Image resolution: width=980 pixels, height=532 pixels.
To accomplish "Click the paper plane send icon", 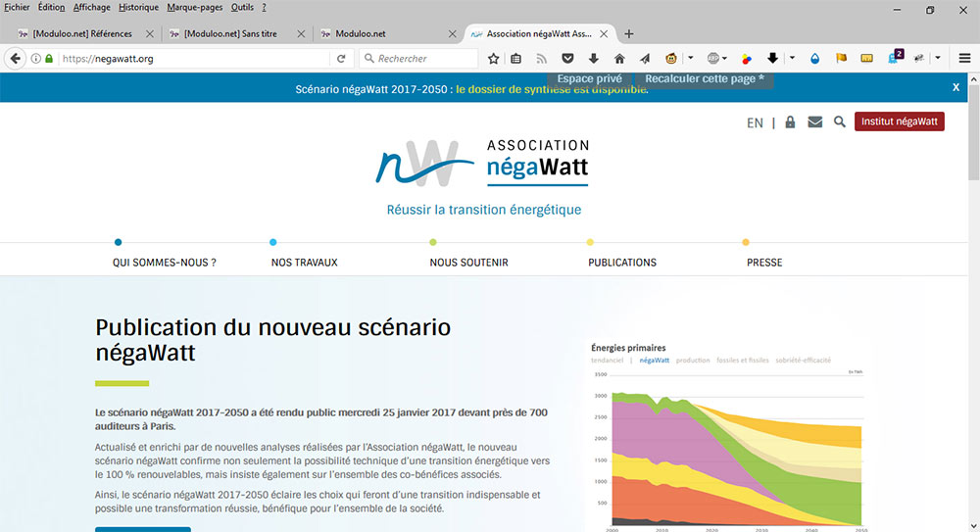I will pos(645,58).
